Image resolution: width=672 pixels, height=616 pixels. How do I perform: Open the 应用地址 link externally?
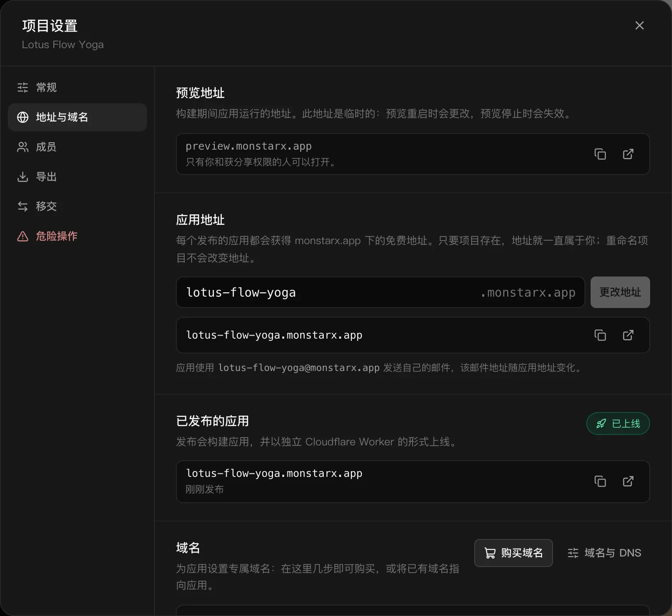pos(628,335)
